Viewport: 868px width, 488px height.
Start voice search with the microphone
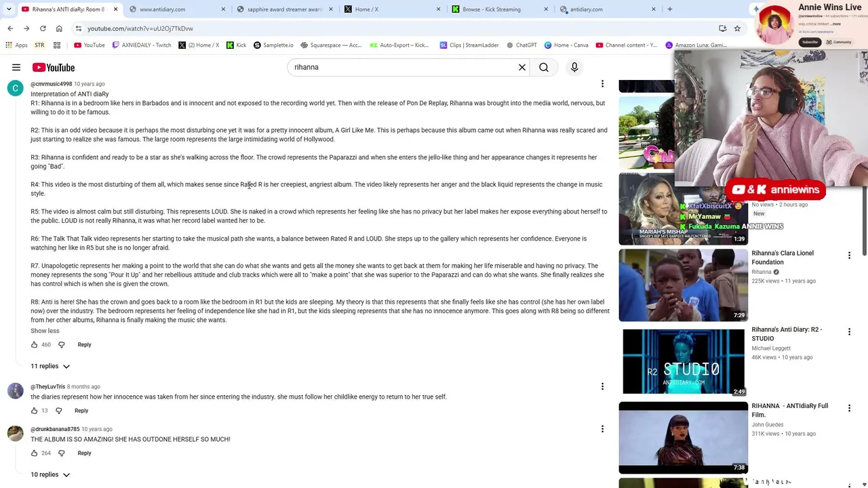[574, 67]
